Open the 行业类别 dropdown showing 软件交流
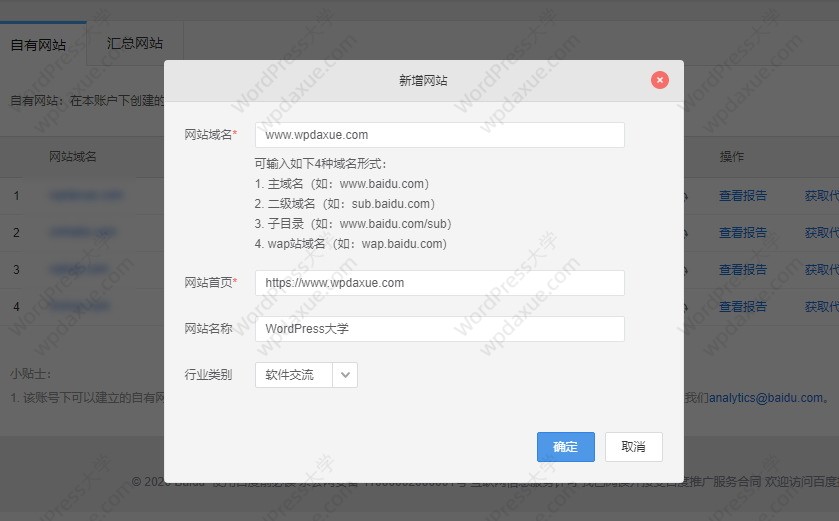 click(x=306, y=375)
